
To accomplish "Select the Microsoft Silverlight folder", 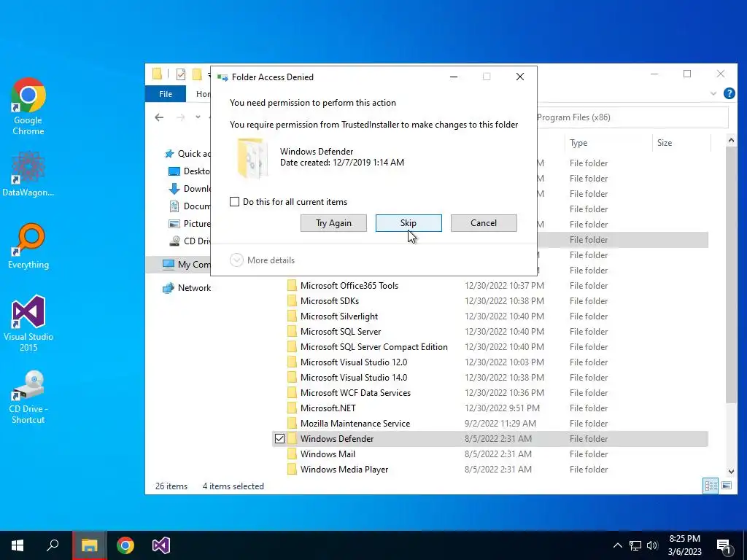I will coord(339,316).
